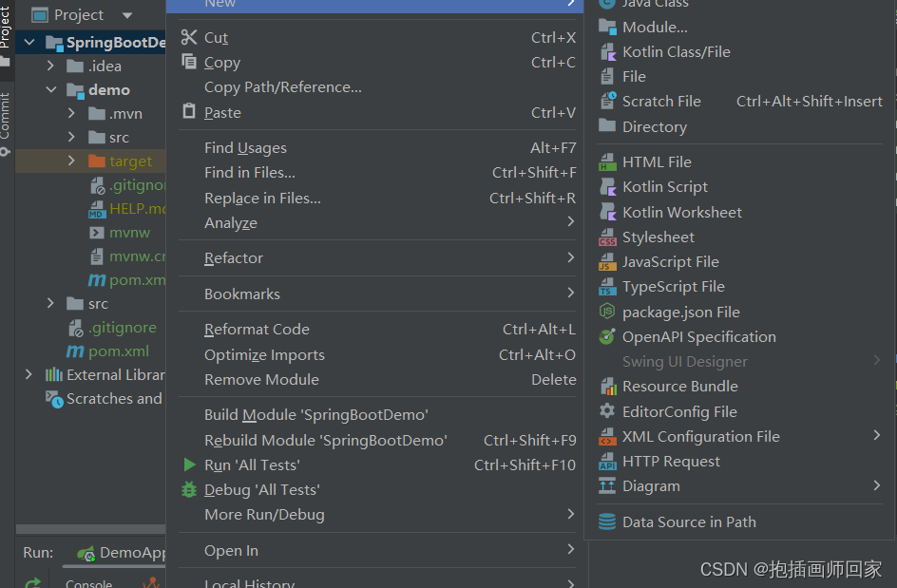Open the Refactor submenu
The width and height of the screenshot is (897, 588).
point(377,258)
